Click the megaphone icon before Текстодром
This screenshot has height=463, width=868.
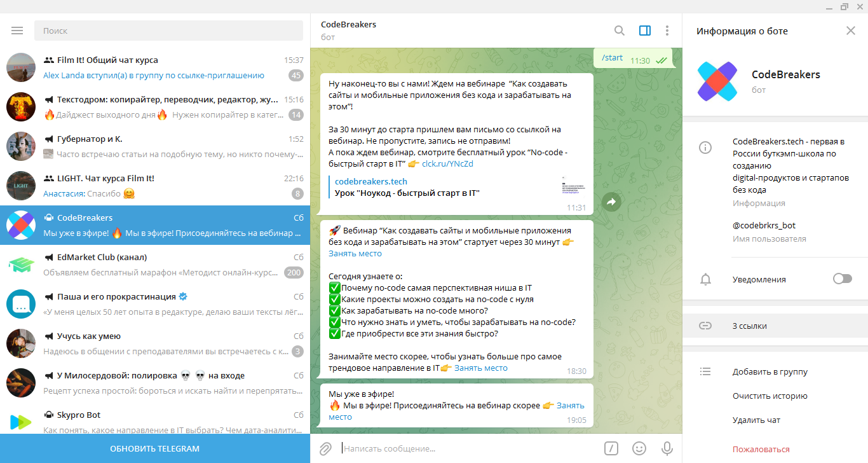pyautogui.click(x=49, y=99)
